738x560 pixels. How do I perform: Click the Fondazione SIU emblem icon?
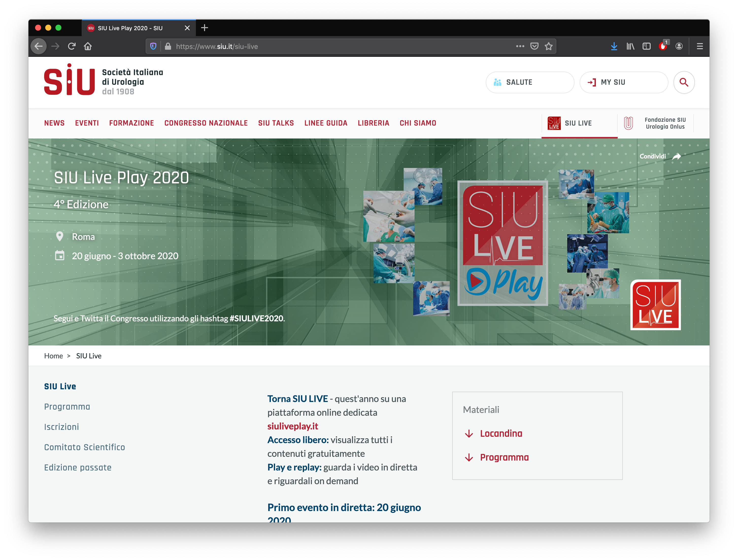[x=628, y=123]
